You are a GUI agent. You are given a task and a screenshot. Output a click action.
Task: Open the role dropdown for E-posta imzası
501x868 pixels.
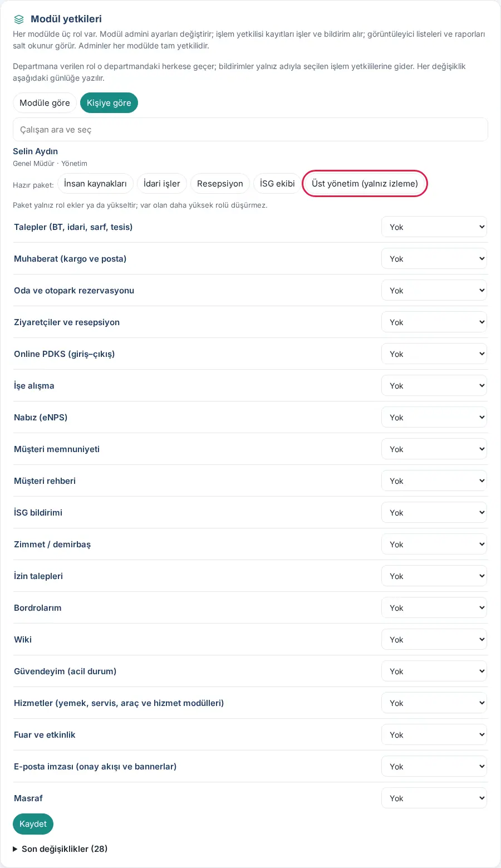click(434, 767)
